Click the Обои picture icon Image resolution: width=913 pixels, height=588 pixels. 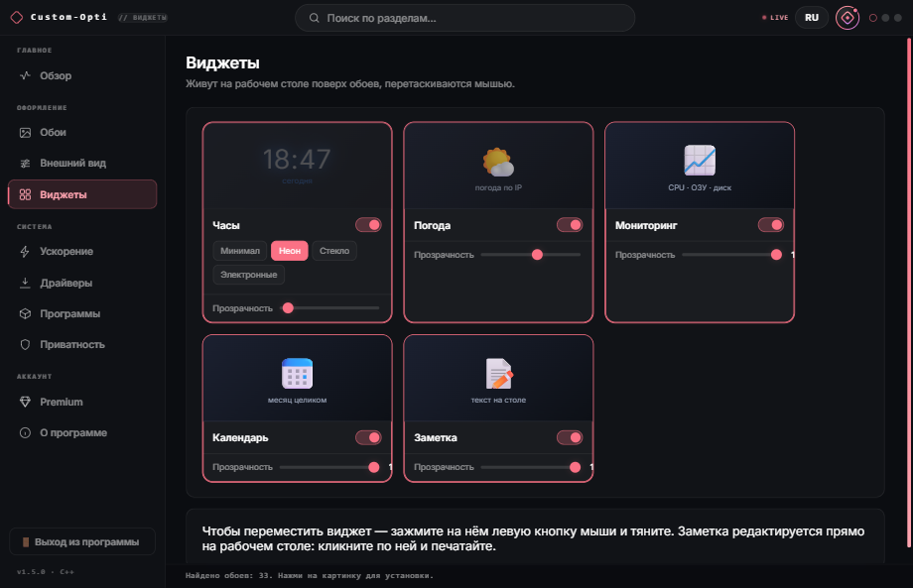[25, 133]
